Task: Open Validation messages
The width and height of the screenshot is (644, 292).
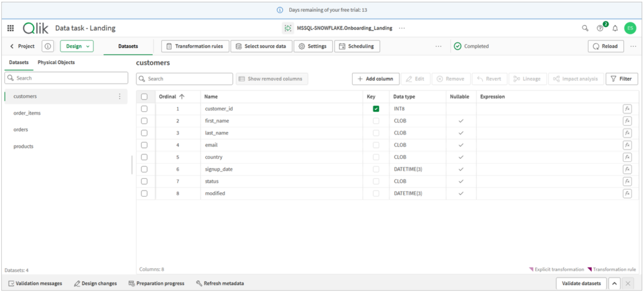Action: pos(35,283)
